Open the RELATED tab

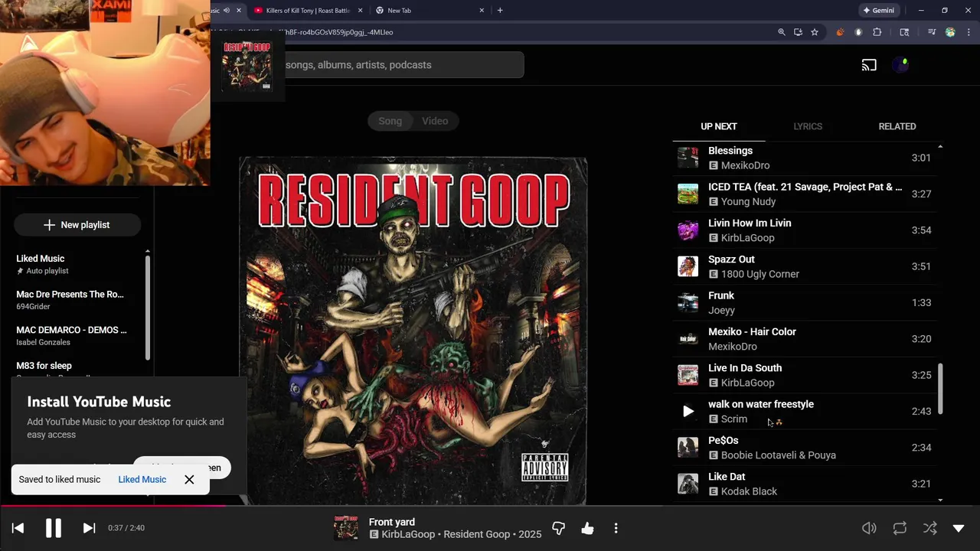(897, 126)
